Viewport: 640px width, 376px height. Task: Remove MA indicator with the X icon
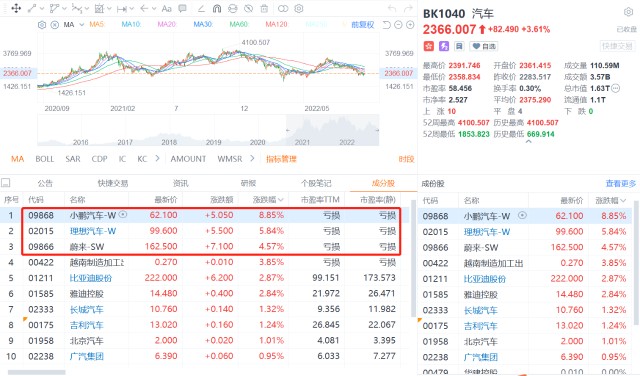coord(55,25)
